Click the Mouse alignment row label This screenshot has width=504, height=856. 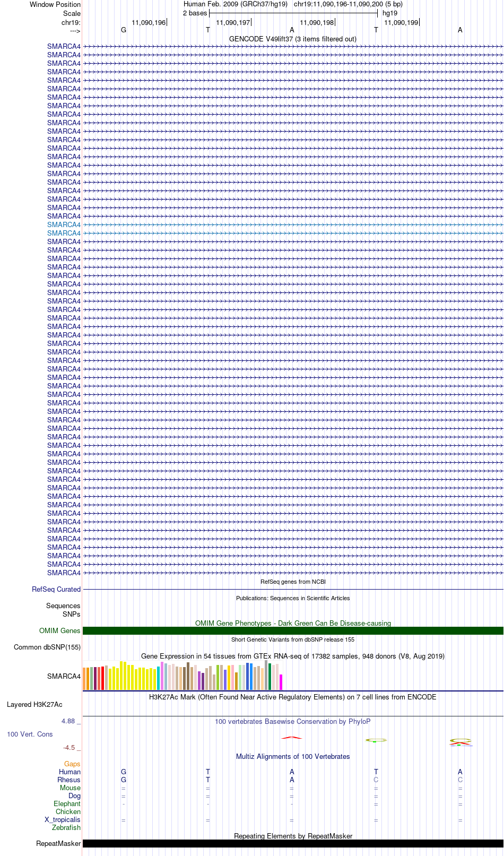pyautogui.click(x=70, y=788)
